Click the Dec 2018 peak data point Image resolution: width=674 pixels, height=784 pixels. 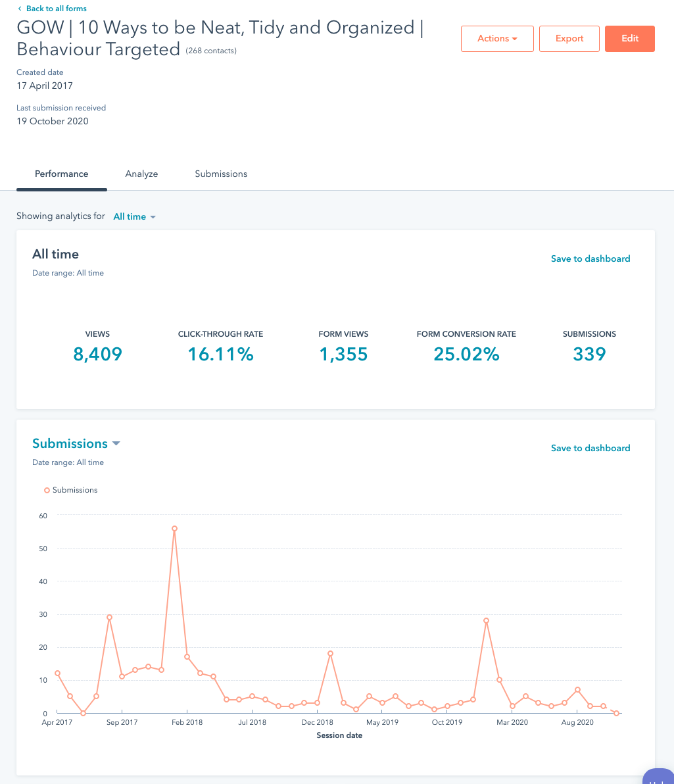330,653
